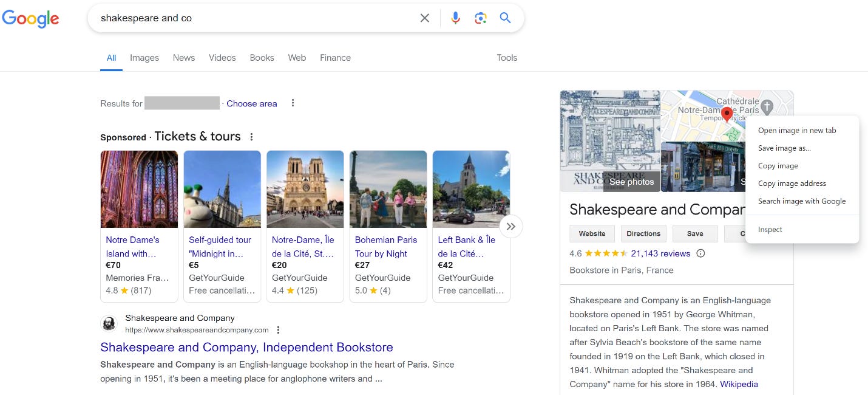Click the Save button in knowledge panel
Screen dimensions: 868x395
pyautogui.click(x=695, y=233)
